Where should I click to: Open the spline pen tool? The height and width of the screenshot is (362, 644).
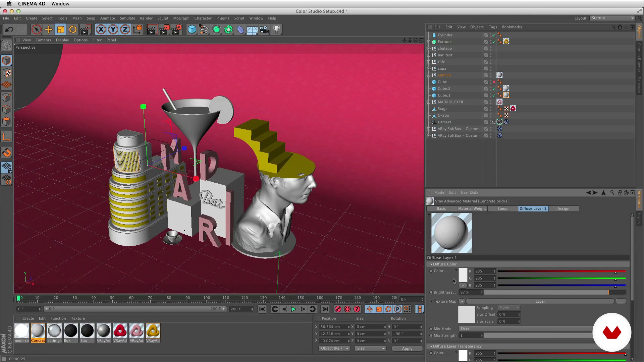204,29
